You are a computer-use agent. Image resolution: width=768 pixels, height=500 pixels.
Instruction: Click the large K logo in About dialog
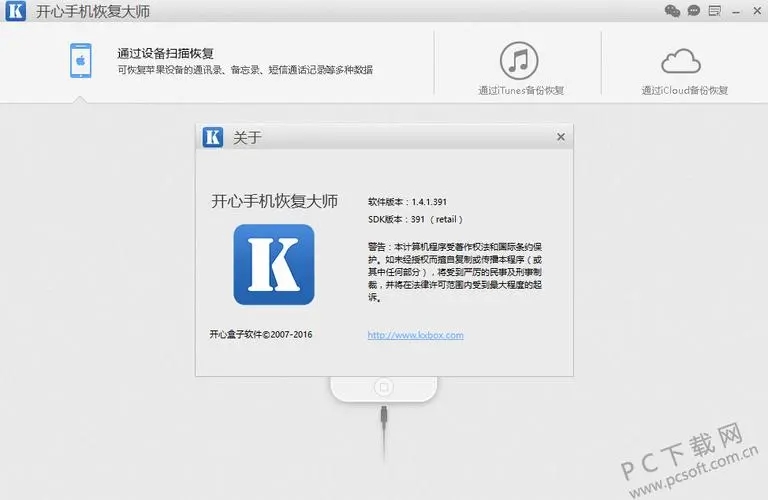pyautogui.click(x=274, y=264)
